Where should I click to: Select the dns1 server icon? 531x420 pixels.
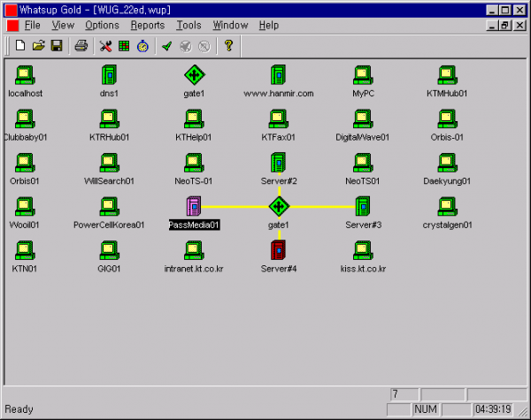click(109, 75)
